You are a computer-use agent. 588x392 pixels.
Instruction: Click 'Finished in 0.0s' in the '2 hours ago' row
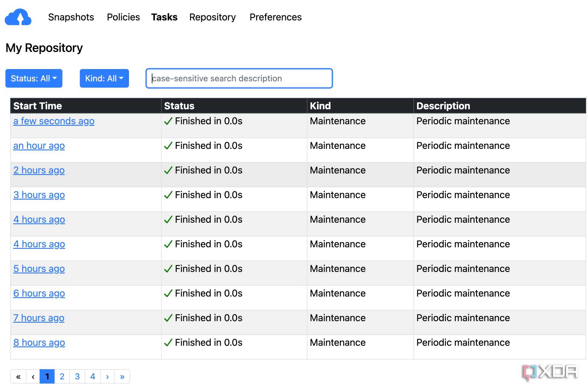click(208, 170)
